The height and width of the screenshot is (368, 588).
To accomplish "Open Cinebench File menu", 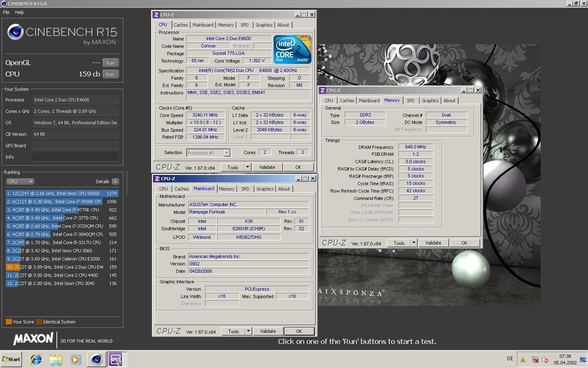I will [6, 12].
